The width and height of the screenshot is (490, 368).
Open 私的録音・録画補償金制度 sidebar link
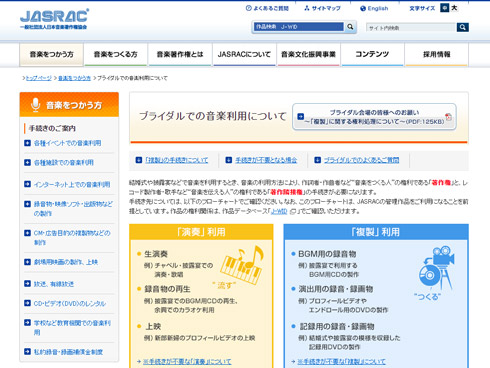(68, 352)
